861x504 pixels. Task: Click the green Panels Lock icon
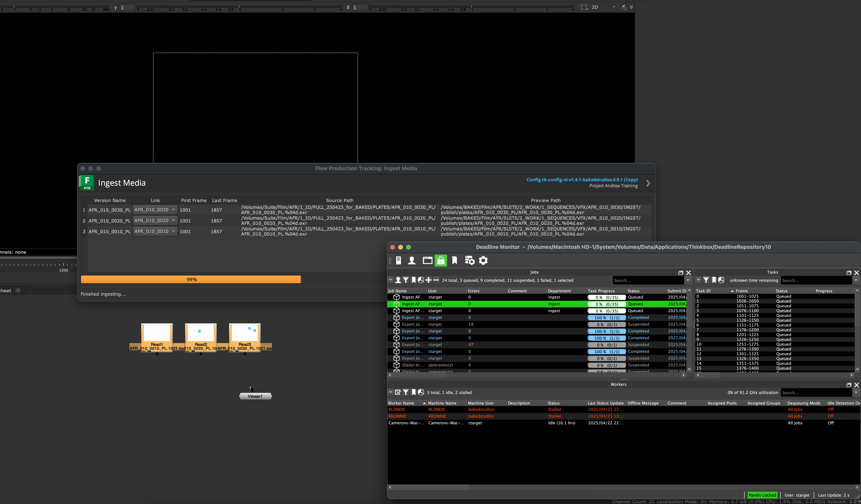click(441, 261)
